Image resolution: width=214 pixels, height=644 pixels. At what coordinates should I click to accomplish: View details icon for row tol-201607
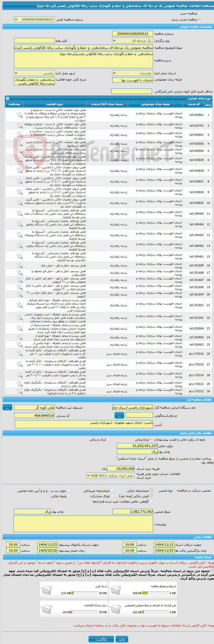[19, 280]
